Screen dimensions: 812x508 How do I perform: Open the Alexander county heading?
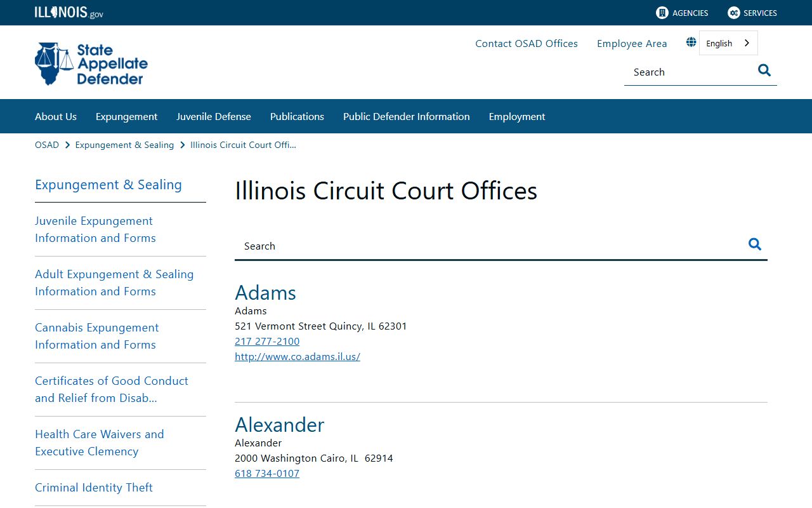pos(279,424)
